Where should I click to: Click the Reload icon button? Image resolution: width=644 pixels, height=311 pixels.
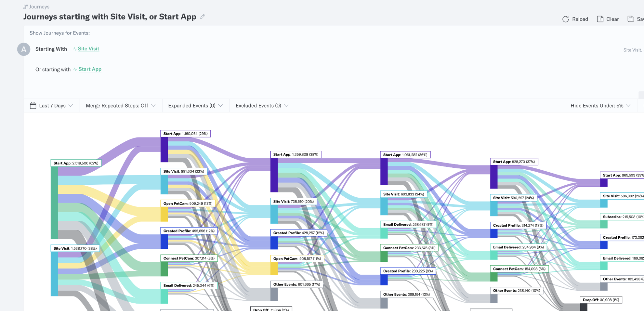point(565,19)
